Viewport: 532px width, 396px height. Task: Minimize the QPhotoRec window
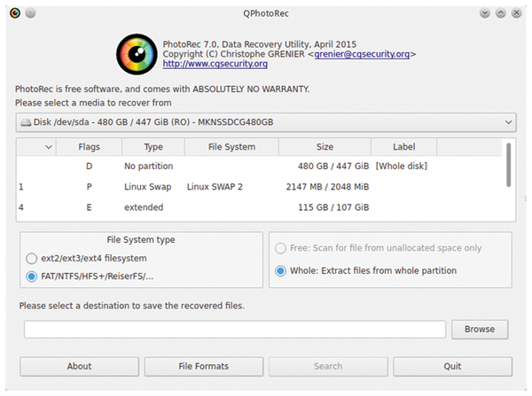point(485,13)
